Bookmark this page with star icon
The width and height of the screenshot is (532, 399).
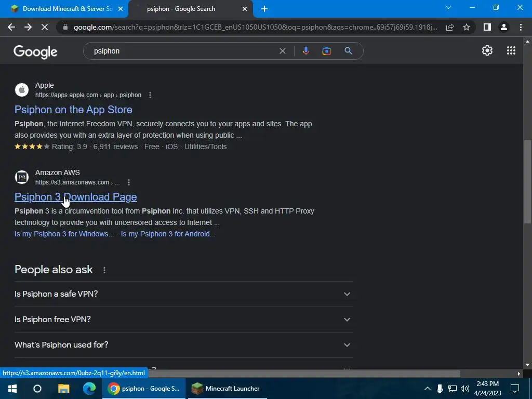click(467, 27)
